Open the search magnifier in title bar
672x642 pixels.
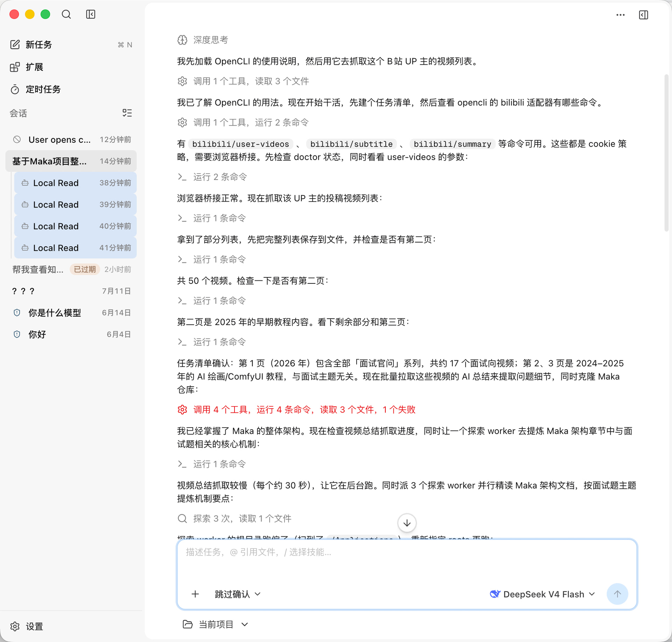pos(66,14)
